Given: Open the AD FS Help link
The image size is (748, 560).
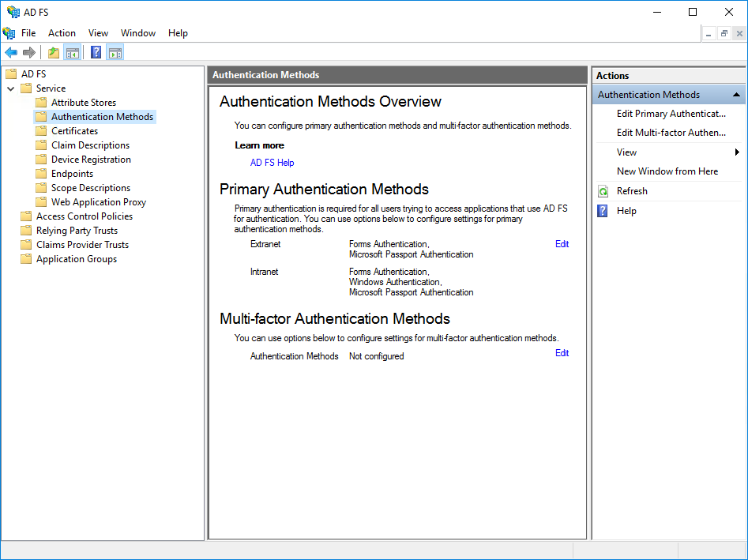Looking at the screenshot, I should point(272,163).
